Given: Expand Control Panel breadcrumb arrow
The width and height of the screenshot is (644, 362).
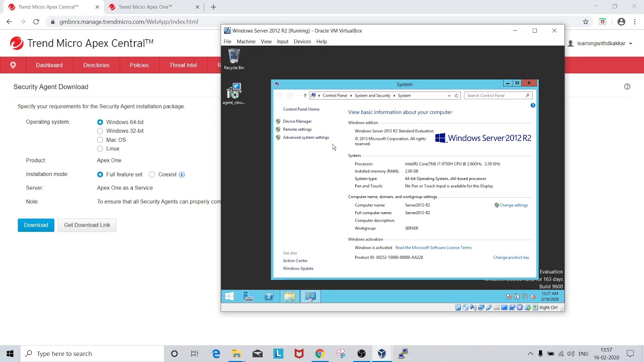Looking at the screenshot, I should (x=351, y=96).
